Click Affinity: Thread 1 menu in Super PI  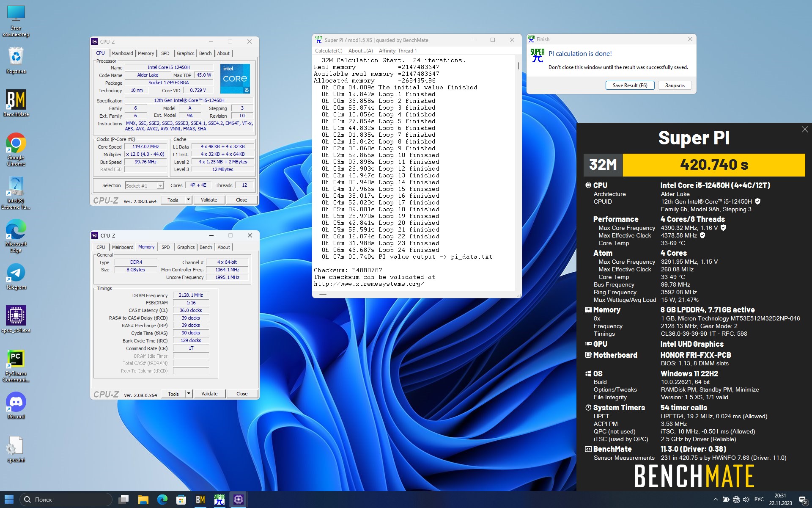pos(398,51)
